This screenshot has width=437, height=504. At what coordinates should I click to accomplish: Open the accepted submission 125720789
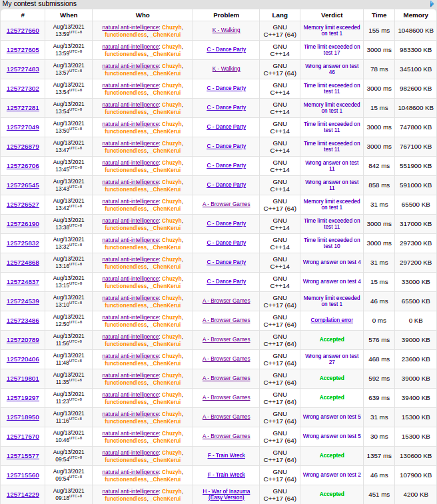pyautogui.click(x=23, y=340)
